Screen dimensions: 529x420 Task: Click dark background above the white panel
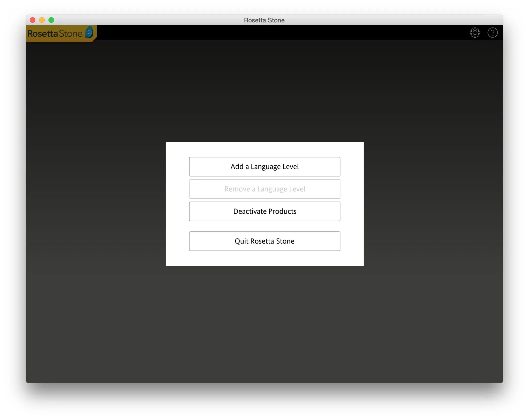click(264, 90)
